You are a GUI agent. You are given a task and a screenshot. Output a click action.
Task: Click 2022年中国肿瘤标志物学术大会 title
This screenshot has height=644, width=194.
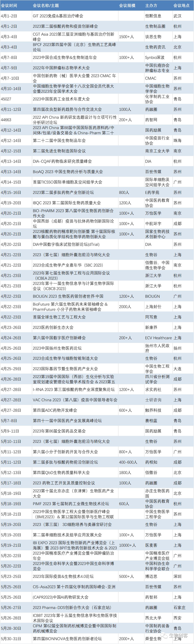click(61, 68)
